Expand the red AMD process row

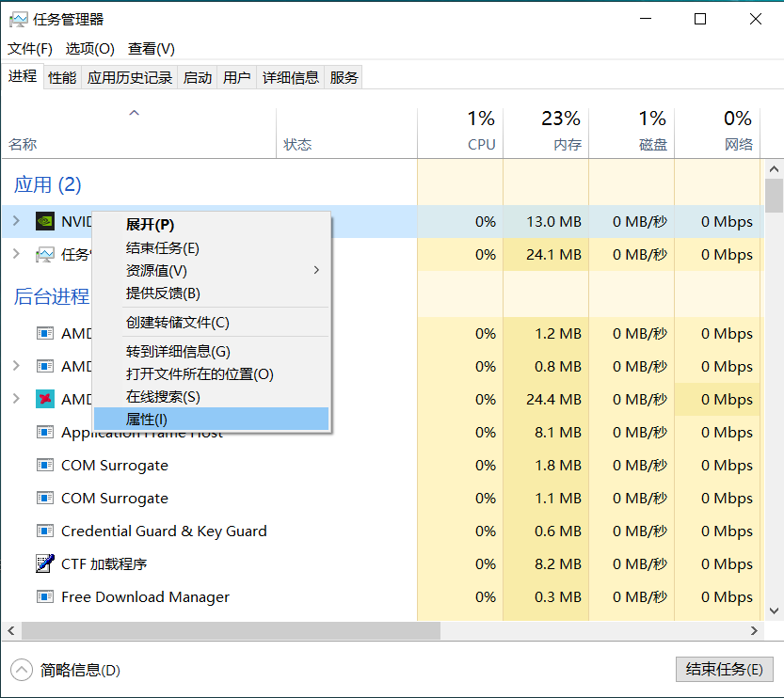pos(15,399)
